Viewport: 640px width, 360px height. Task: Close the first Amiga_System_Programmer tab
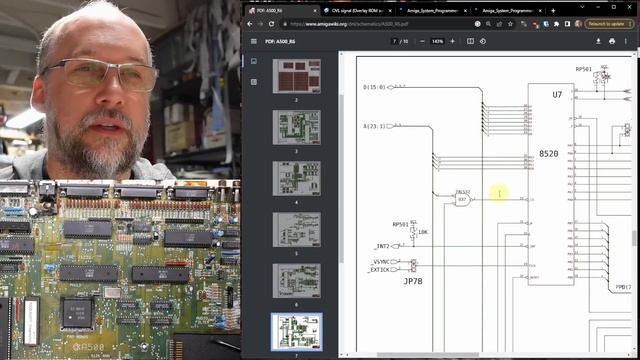[x=465, y=11]
